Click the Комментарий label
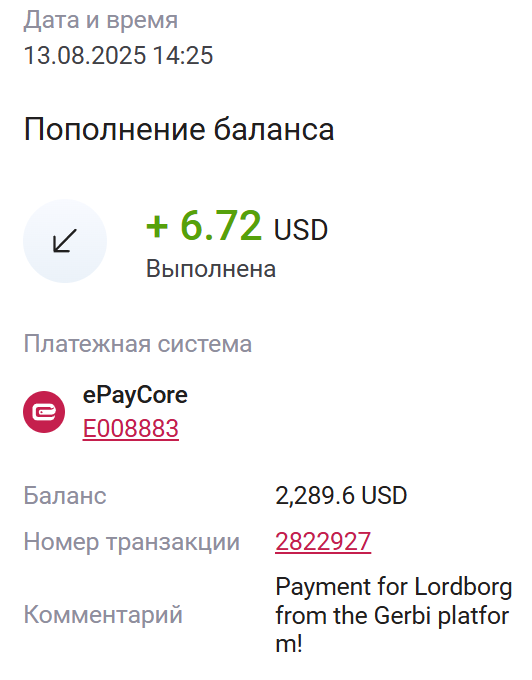Image resolution: width=532 pixels, height=680 pixels. coord(103,615)
